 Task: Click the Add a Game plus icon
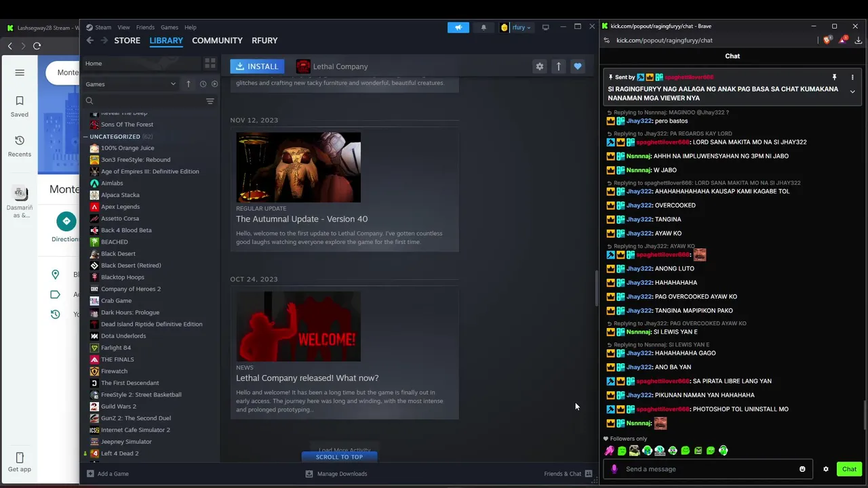tap(90, 474)
